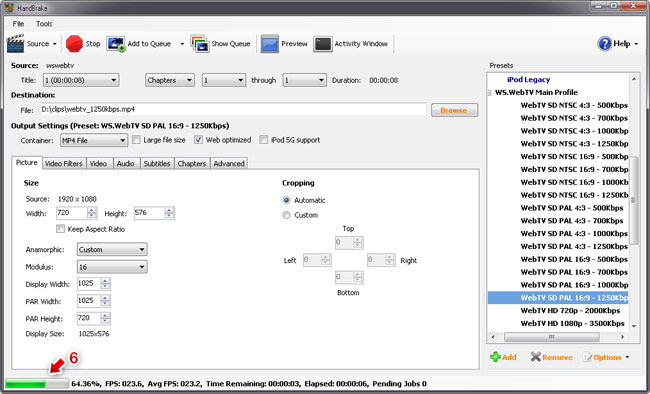Enable iPod 5G support checkbox
The width and height of the screenshot is (650, 394).
(x=264, y=140)
